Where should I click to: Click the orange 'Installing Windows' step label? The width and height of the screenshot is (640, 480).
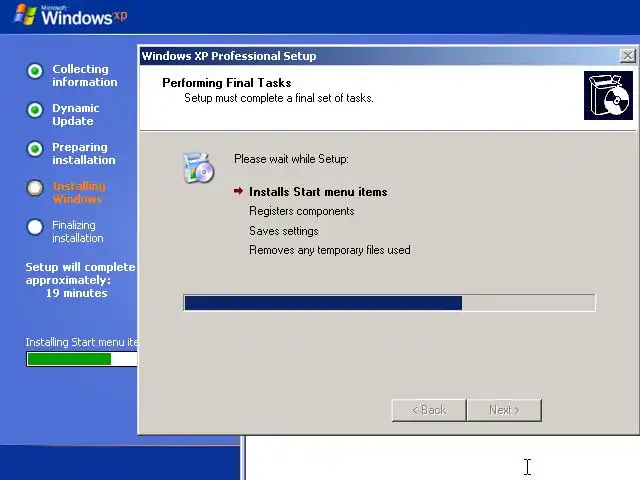pyautogui.click(x=79, y=193)
